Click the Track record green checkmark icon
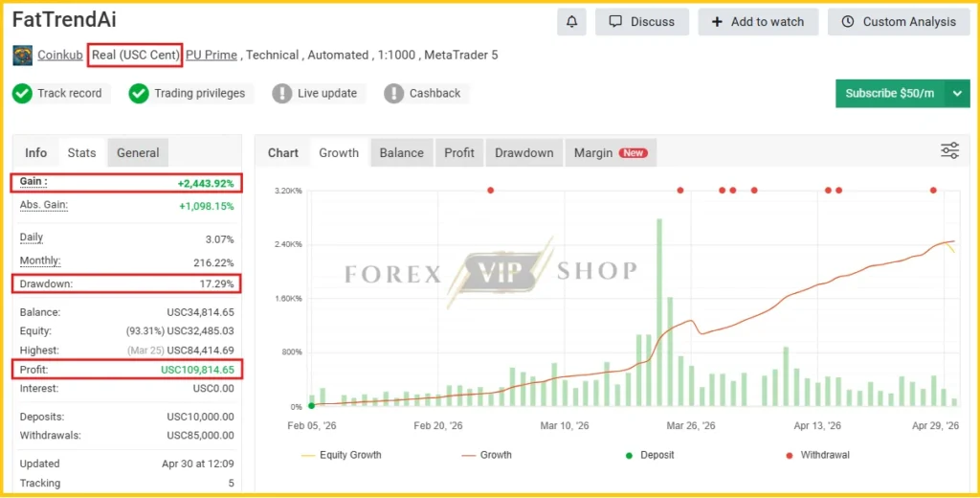The height and width of the screenshot is (498, 980). 23,94
